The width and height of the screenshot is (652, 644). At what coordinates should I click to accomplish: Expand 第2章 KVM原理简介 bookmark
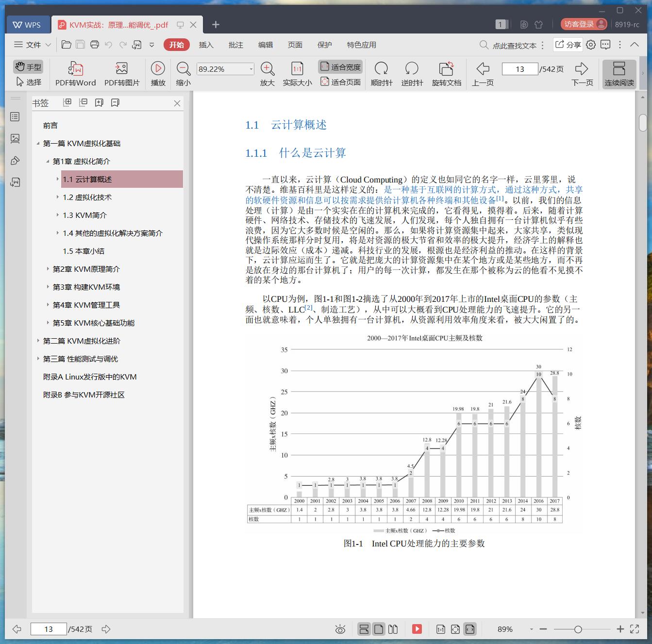pos(48,269)
